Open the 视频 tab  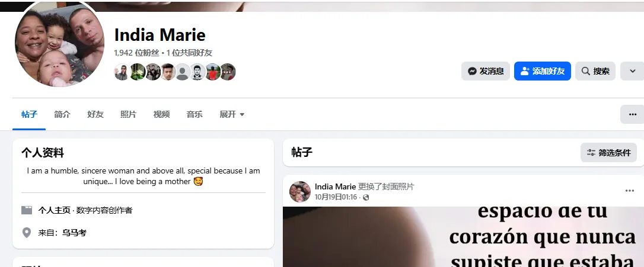click(161, 114)
